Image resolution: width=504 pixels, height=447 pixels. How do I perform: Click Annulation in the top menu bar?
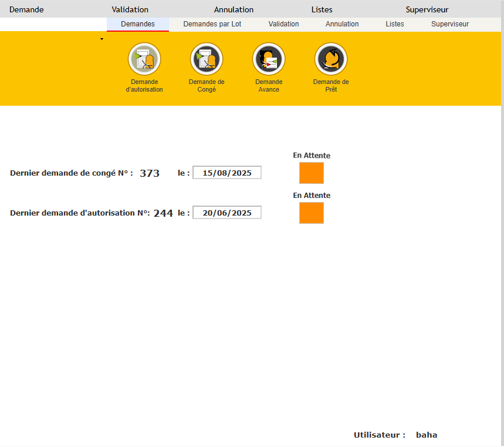(x=234, y=9)
